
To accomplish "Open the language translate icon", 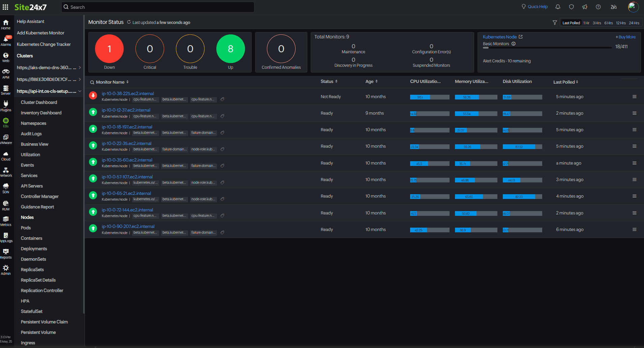I will click(614, 7).
